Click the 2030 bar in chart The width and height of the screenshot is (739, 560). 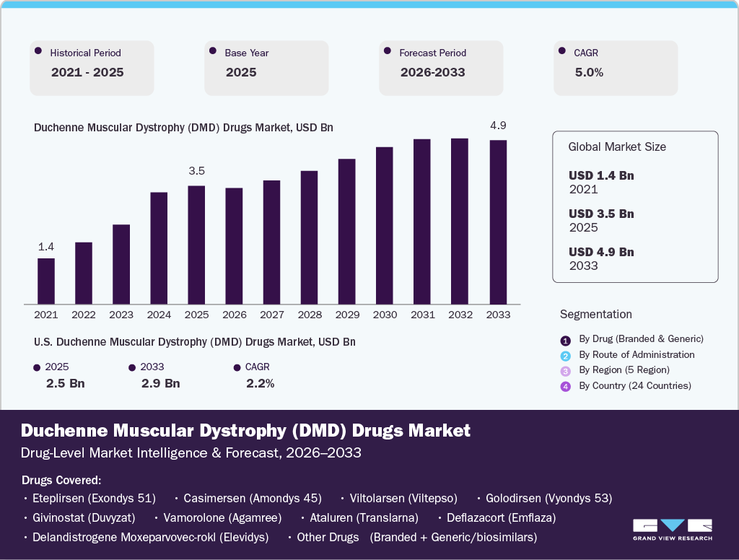click(385, 225)
